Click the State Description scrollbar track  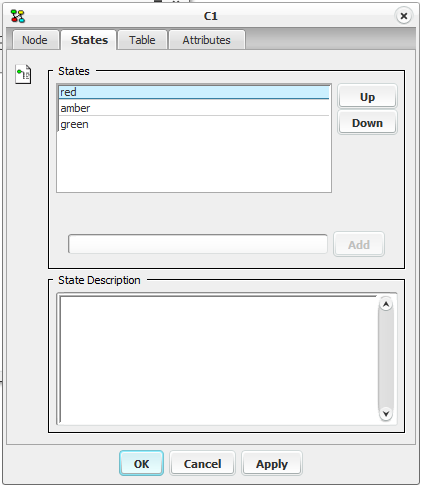[x=386, y=359]
